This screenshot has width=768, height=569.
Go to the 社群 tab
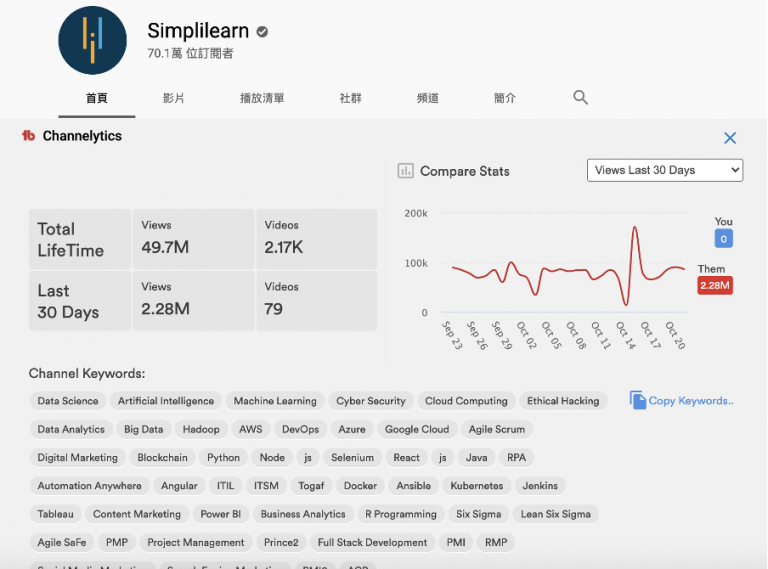(351, 98)
